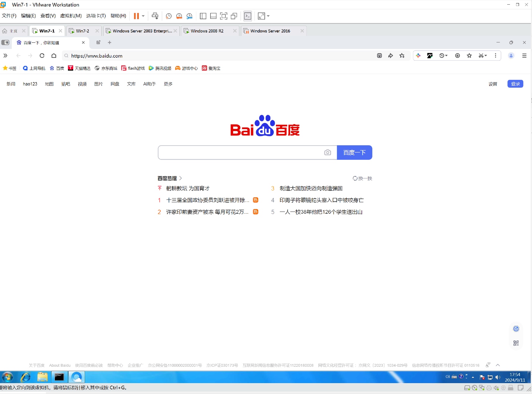Screen dimensions: 532x394
Task: Bookmark this page with the star-plus icon
Action: point(402,56)
